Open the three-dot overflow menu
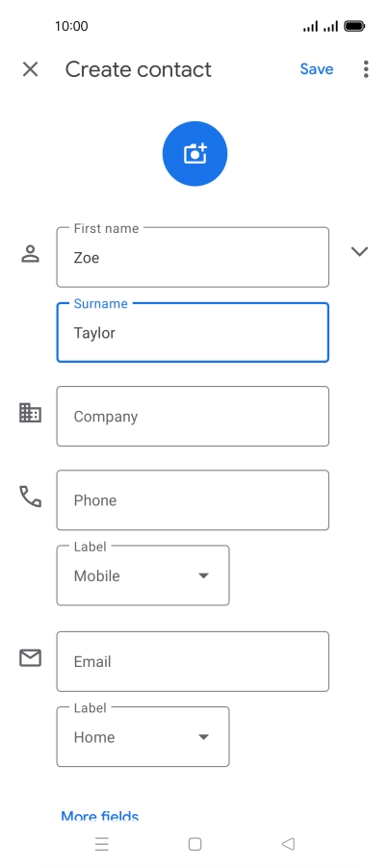This screenshot has width=390, height=868. click(x=366, y=69)
